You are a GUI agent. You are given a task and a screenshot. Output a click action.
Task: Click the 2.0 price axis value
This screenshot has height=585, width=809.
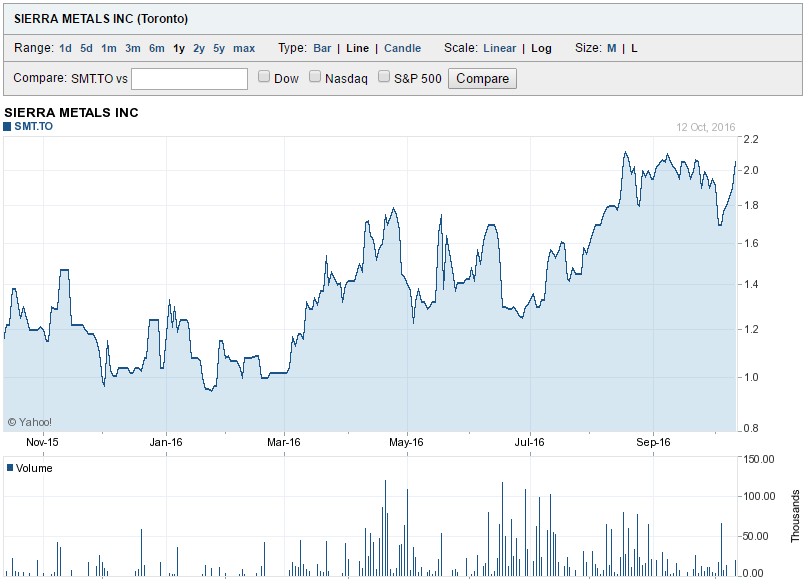click(x=751, y=170)
